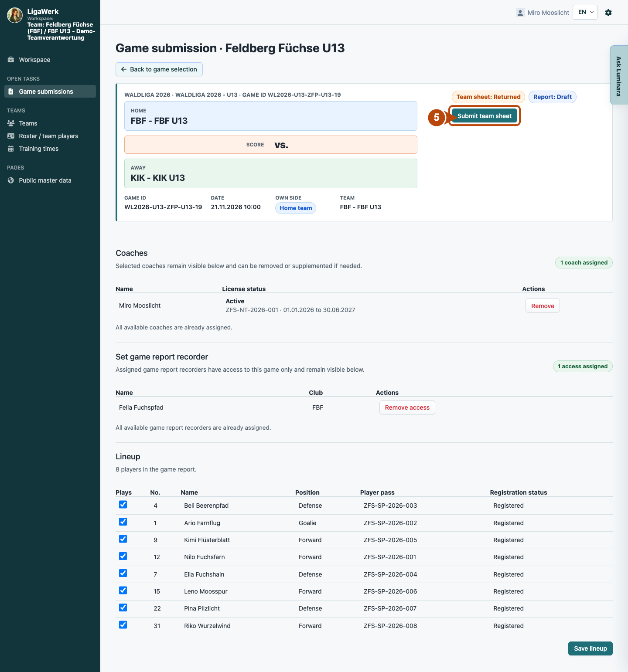Click the date 21.11.2026 10:00

(x=236, y=207)
